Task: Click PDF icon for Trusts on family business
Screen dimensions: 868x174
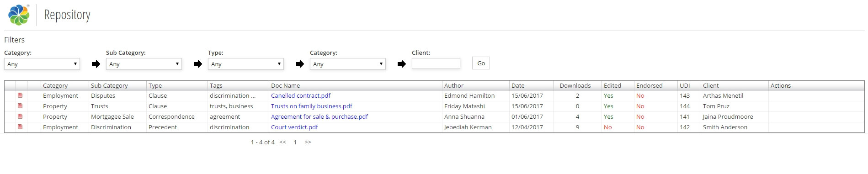Action: 20,106
